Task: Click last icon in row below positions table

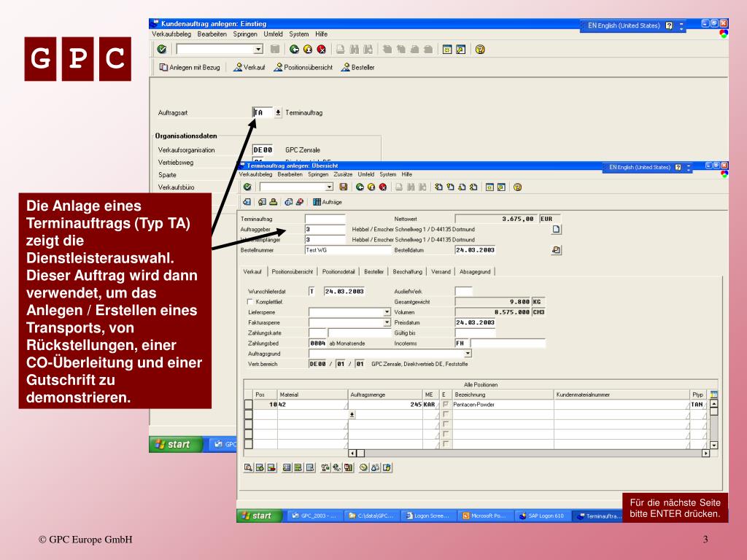Action: coord(387,467)
